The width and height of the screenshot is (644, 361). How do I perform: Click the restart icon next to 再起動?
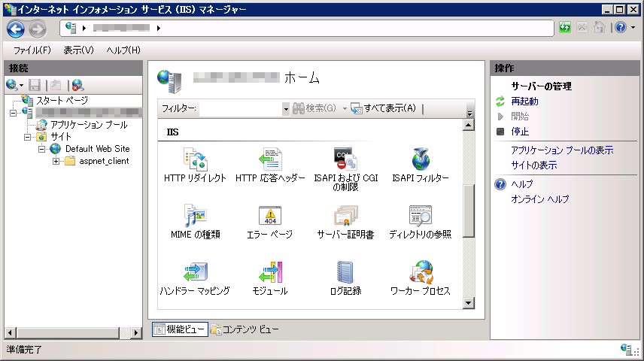click(x=500, y=102)
